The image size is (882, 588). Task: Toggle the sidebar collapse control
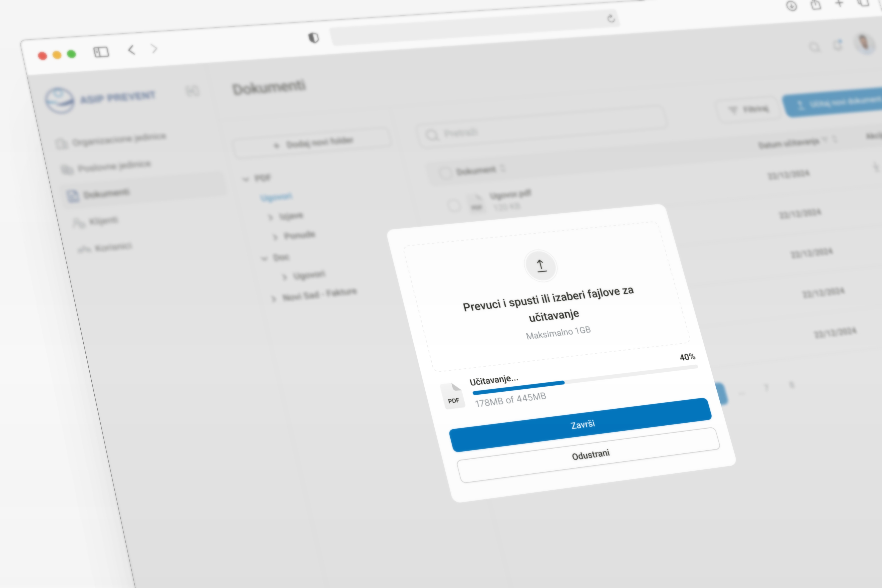193,91
